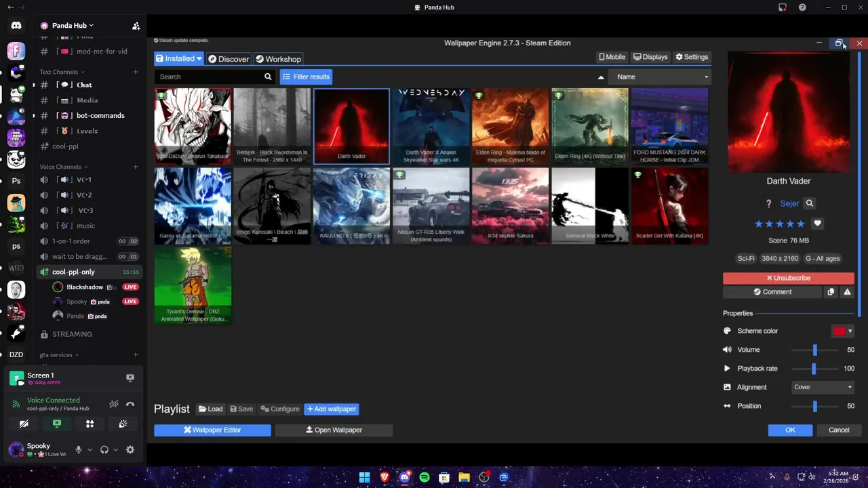Add a channel to Text Channels
Viewport: 868px width, 488px height.
[136, 72]
